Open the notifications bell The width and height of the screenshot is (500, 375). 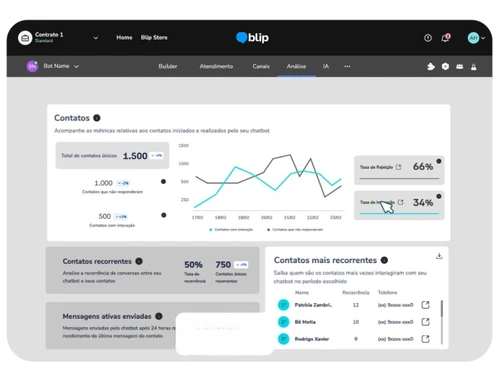pos(445,38)
